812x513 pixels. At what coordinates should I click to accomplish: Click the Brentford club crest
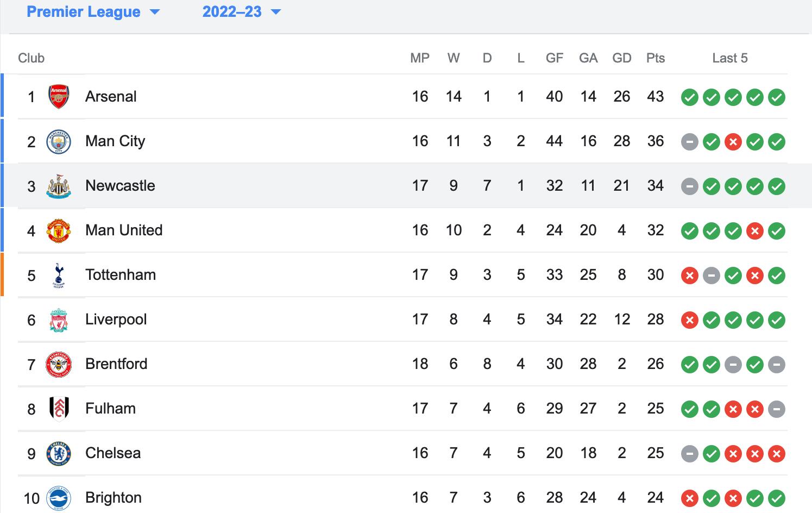[x=59, y=364]
